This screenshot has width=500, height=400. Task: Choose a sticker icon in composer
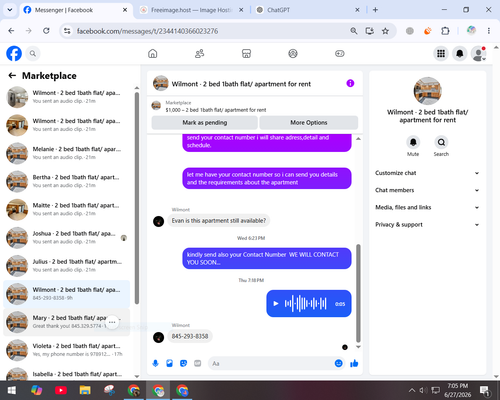pyautogui.click(x=183, y=363)
